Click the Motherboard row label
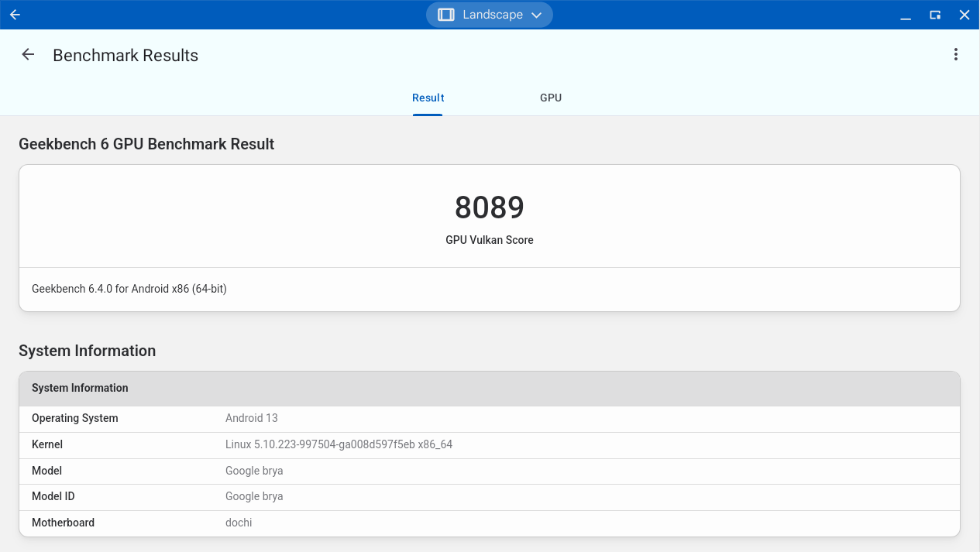Image resolution: width=980 pixels, height=552 pixels. point(63,523)
